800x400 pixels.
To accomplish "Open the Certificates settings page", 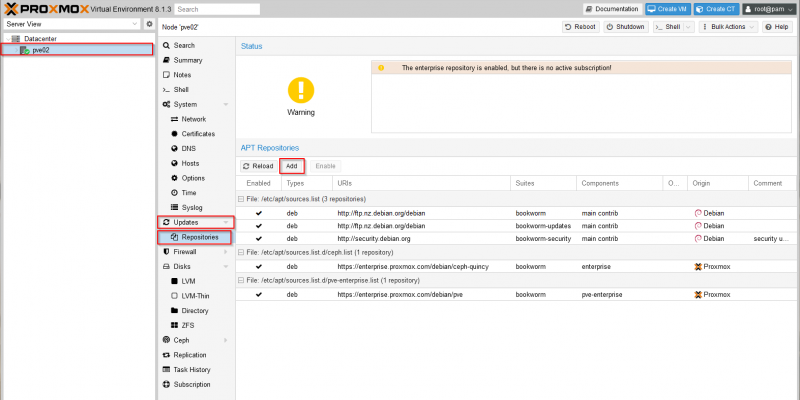I will tap(198, 133).
